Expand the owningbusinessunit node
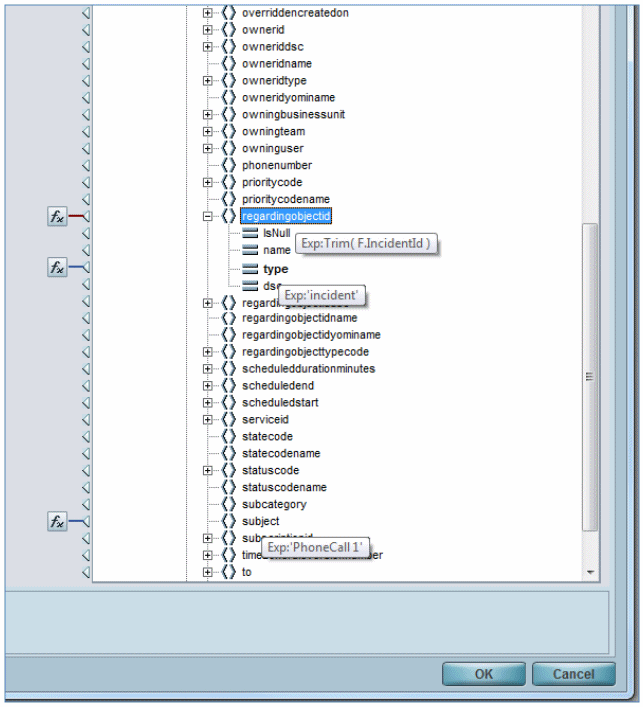Image resolution: width=643 pixels, height=707 pixels. pos(208,114)
